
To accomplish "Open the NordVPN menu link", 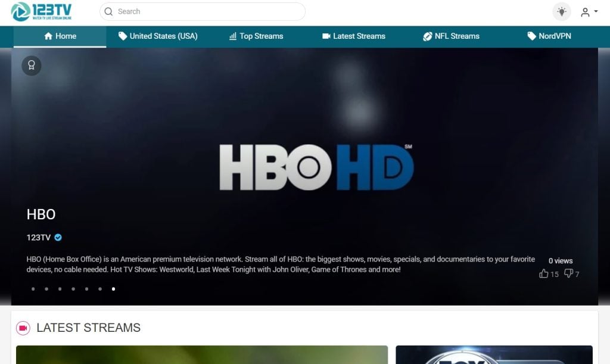I will pyautogui.click(x=549, y=36).
